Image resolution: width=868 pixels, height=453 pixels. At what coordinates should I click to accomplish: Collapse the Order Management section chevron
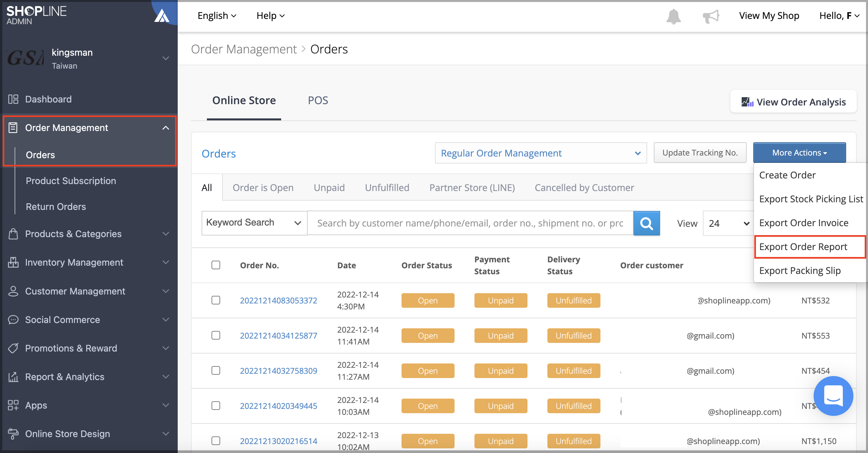(165, 128)
